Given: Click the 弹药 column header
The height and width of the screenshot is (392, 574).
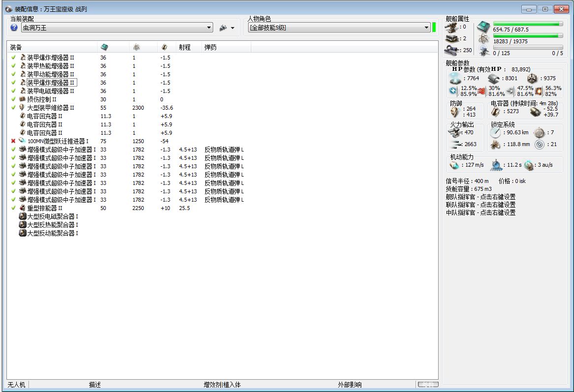Looking at the screenshot, I should 226,47.
